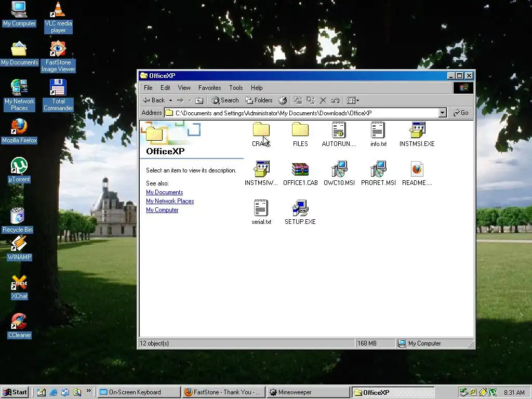The image size is (532, 399).
Task: Switch to Minesweeper taskbar button
Action: (x=308, y=392)
